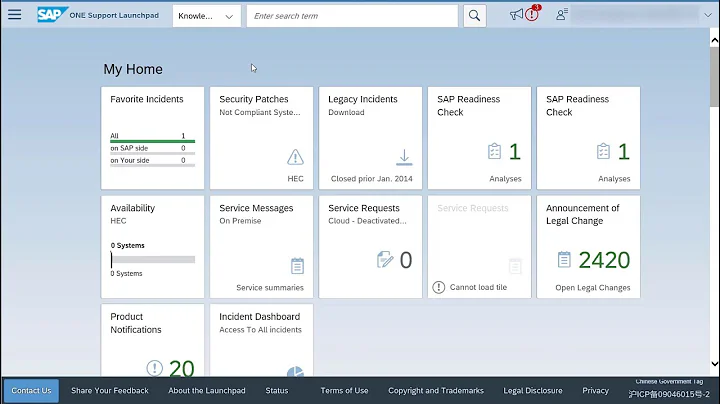720x404 pixels.
Task: Open the Chinese Government ICP link
Action: coord(669,394)
